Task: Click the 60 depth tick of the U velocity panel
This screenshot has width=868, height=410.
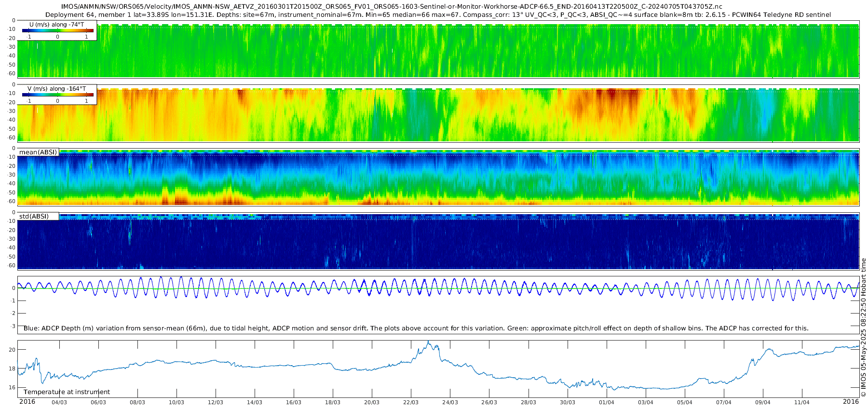Action: 12,74
